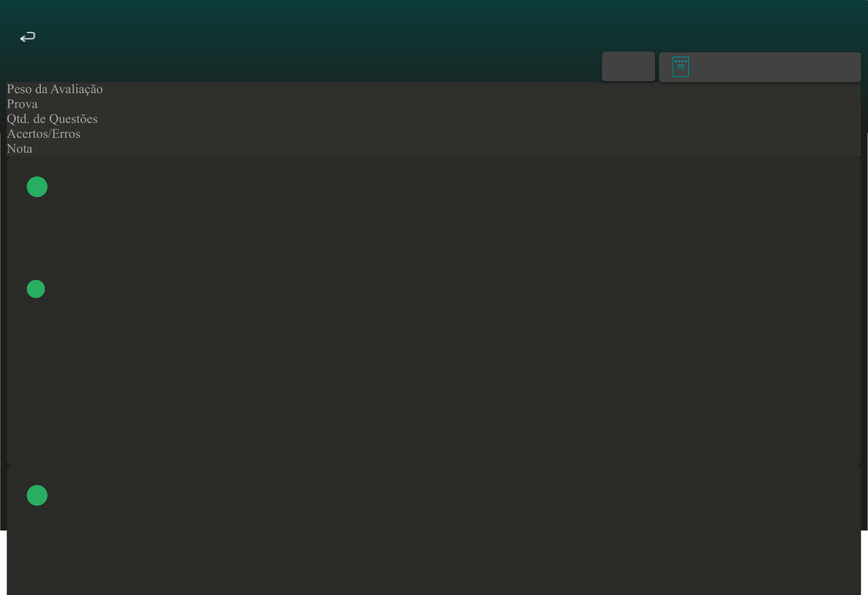Open the first large evaluation card
Viewport: 868px width, 595px height.
(434, 311)
